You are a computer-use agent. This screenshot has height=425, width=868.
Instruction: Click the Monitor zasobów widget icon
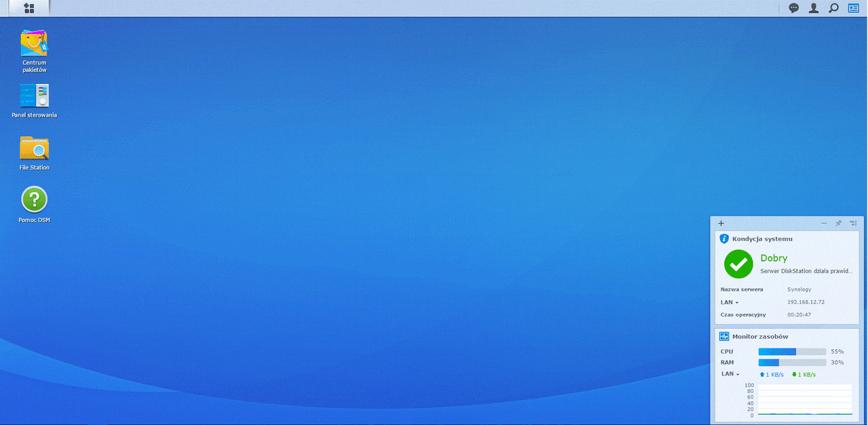724,336
